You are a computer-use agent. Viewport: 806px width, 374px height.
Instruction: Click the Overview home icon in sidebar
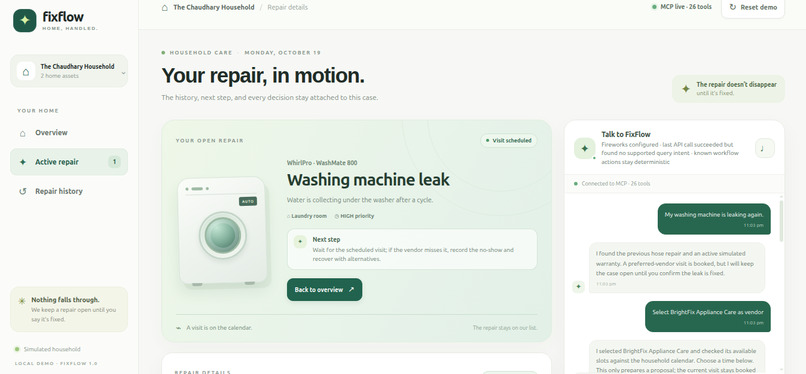click(23, 133)
